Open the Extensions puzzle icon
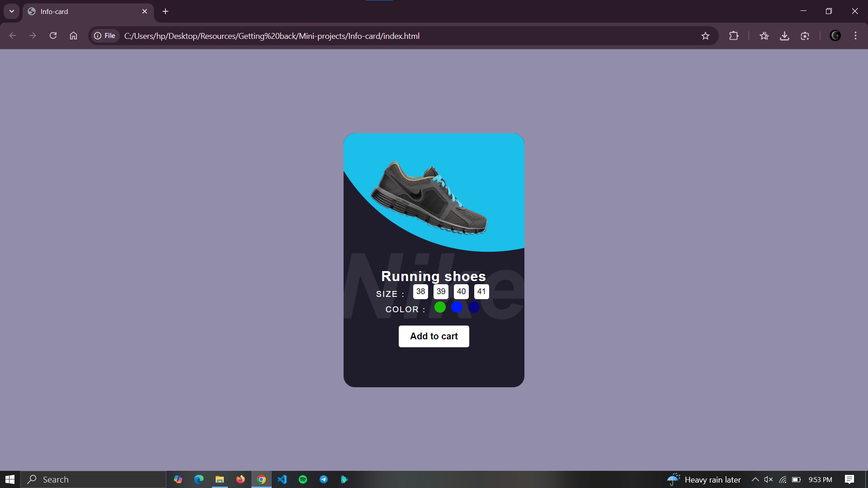Viewport: 868px width, 488px height. tap(734, 36)
